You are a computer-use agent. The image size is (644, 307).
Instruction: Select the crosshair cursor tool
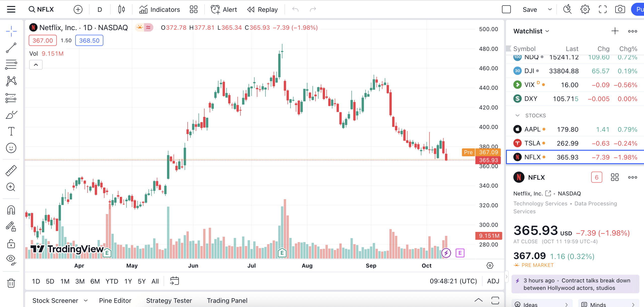coord(11,31)
